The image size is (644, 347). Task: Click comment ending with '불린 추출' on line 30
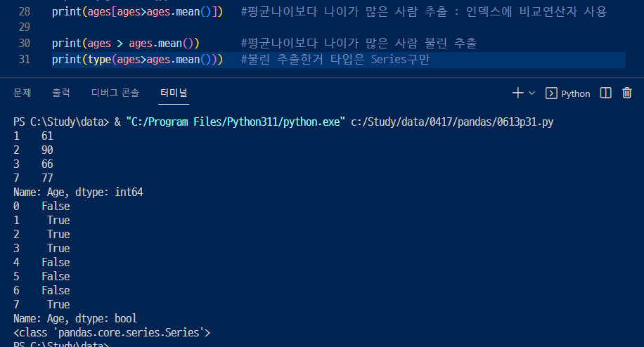pyautogui.click(x=359, y=43)
